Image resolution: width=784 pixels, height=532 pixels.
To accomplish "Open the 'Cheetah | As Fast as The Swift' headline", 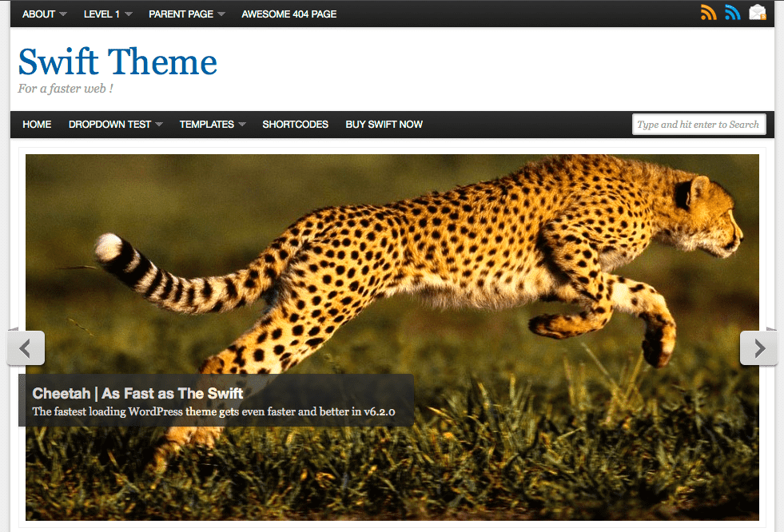I will 137,394.
